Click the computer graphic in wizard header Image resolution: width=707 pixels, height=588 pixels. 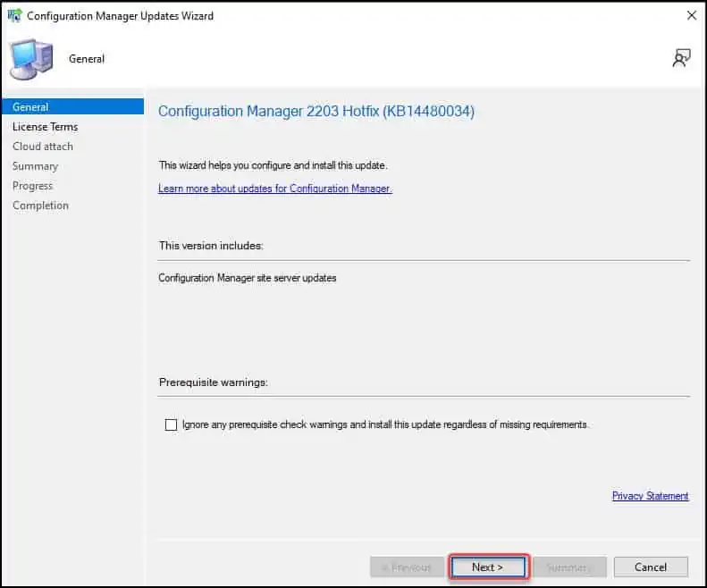pyautogui.click(x=30, y=59)
